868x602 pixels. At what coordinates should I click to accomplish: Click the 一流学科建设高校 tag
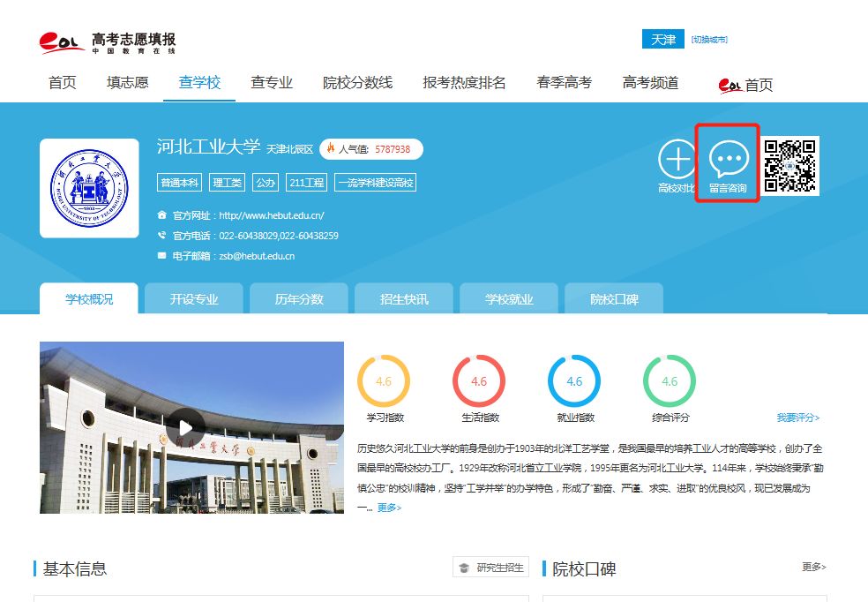tap(375, 182)
